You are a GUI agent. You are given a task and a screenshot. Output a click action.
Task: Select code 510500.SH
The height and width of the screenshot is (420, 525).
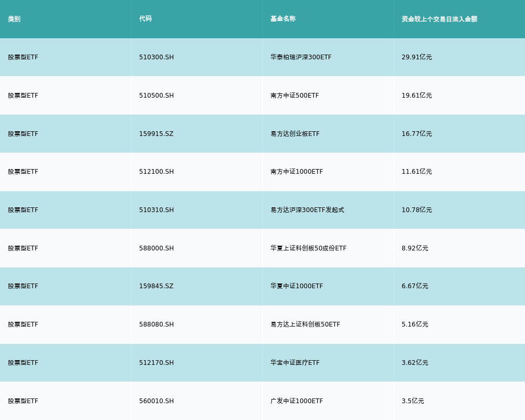tap(156, 96)
